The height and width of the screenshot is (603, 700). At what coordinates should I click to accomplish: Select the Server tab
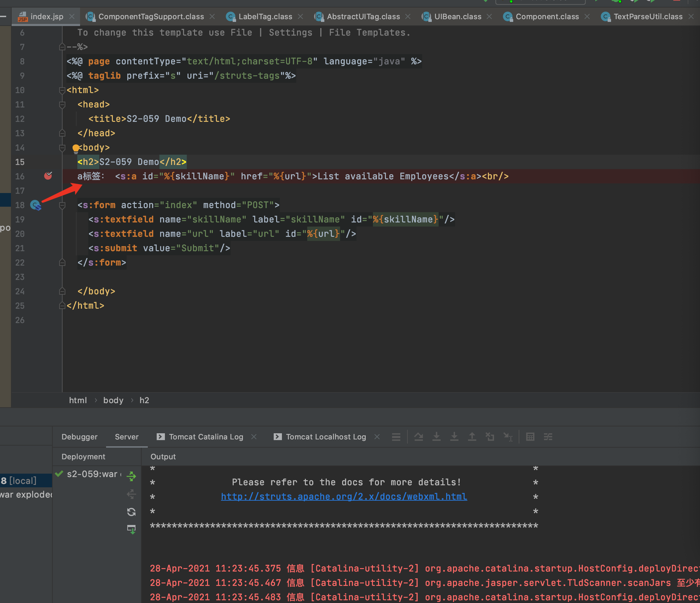coord(127,437)
